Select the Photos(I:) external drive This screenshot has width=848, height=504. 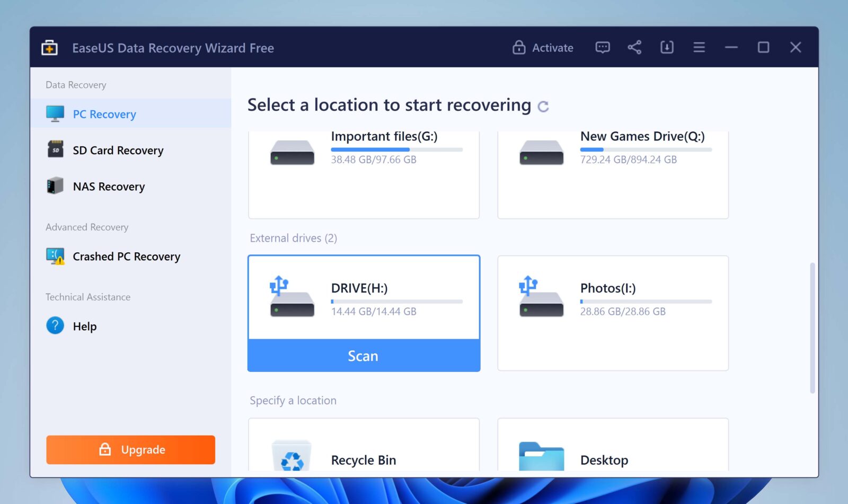pos(613,313)
